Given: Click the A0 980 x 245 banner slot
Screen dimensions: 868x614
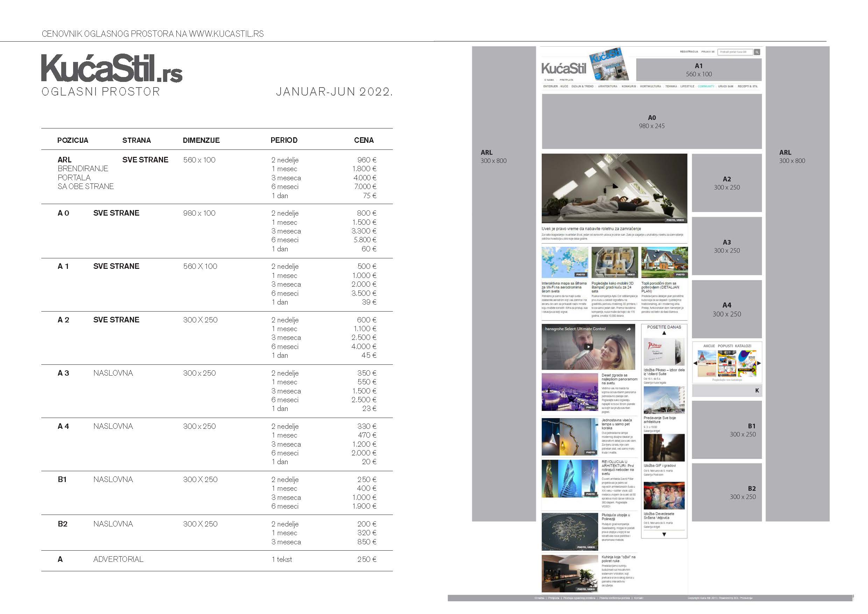Looking at the screenshot, I should (652, 121).
